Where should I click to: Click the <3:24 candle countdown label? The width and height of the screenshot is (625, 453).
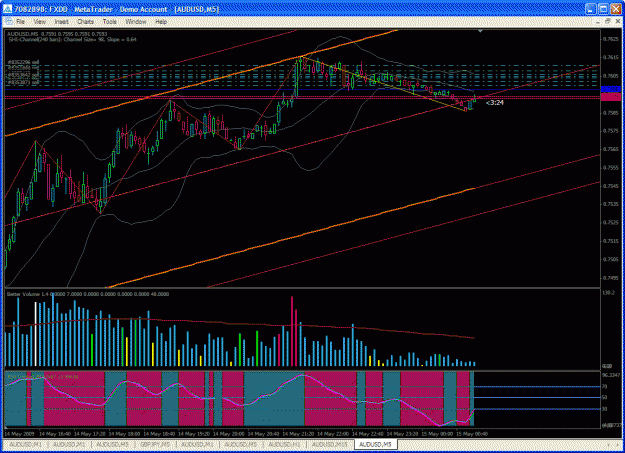495,103
